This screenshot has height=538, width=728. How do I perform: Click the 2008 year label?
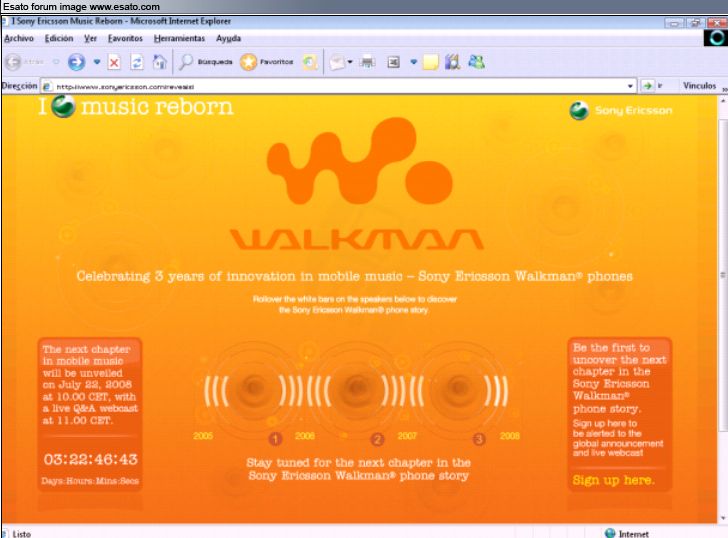510,436
